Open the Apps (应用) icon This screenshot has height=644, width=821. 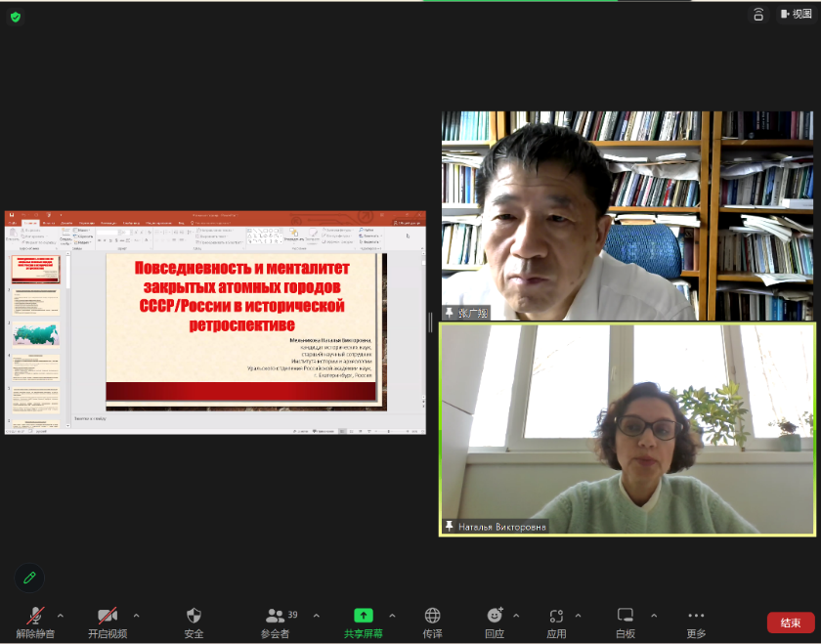pos(556,622)
